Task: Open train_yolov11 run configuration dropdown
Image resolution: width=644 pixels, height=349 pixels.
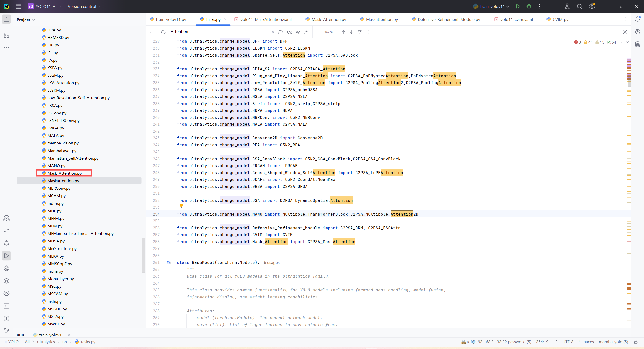Action: (x=492, y=6)
